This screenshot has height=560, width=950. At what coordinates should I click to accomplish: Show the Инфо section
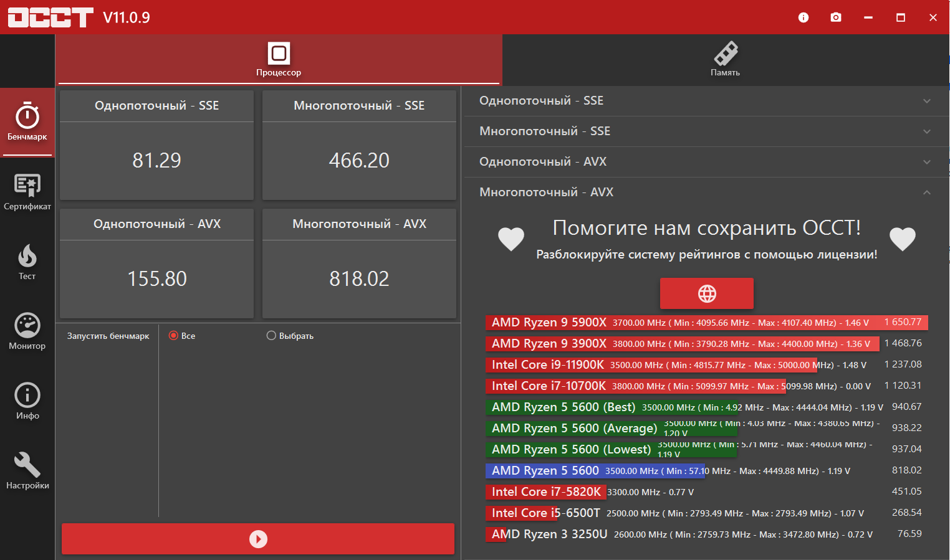(x=27, y=401)
